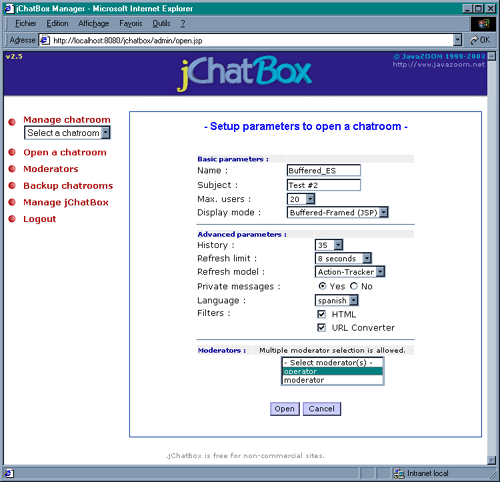Expand the Max. users dropdown
The image size is (500, 482).
click(310, 199)
